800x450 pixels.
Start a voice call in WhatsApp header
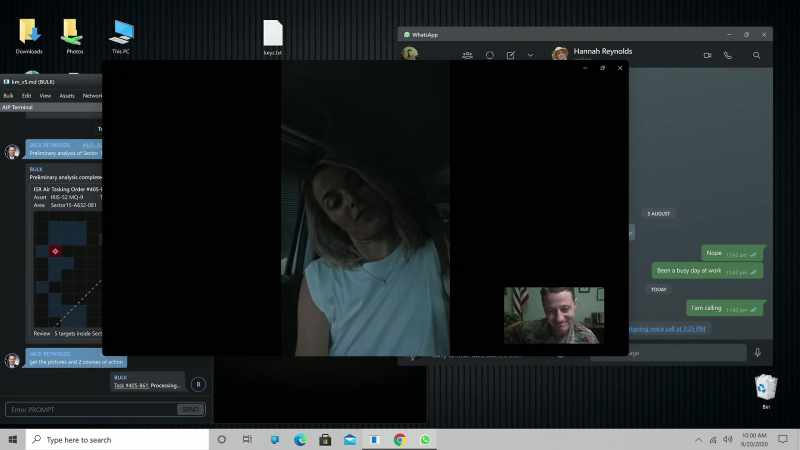pos(728,55)
